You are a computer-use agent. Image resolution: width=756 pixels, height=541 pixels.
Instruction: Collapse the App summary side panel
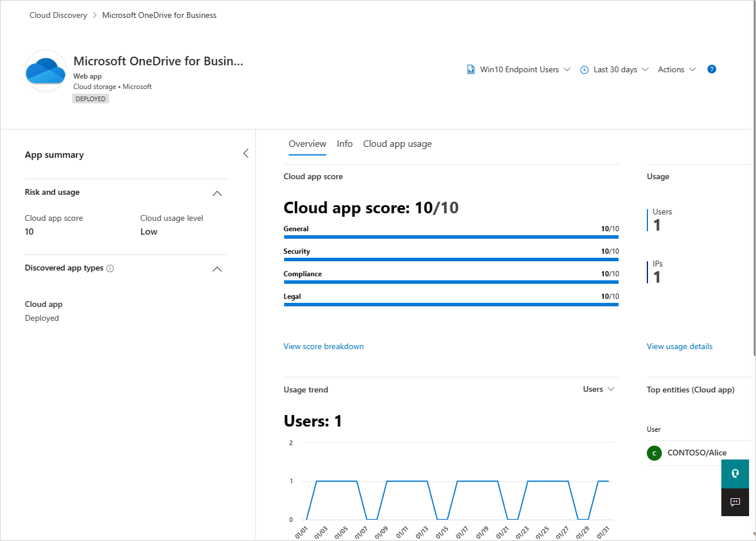[x=246, y=153]
